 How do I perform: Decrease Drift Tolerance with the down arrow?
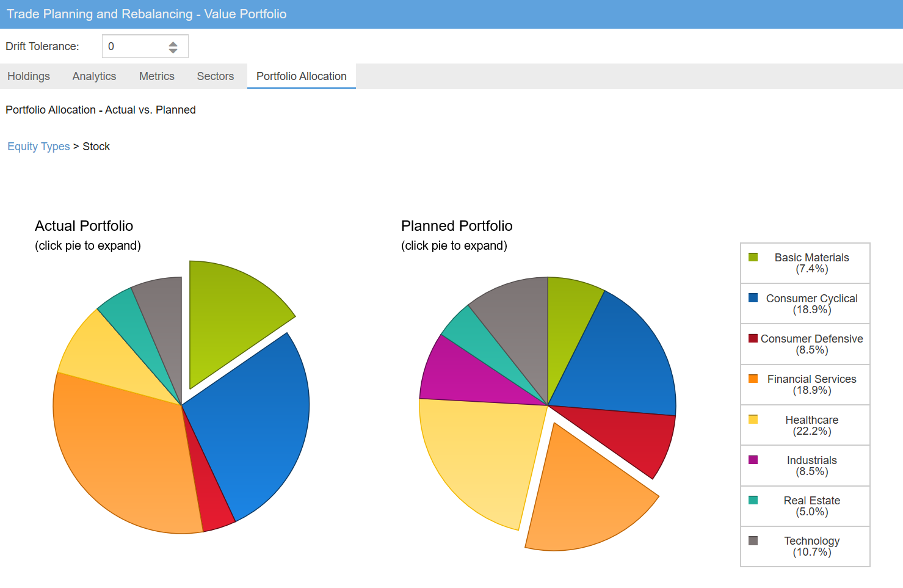[x=173, y=51]
